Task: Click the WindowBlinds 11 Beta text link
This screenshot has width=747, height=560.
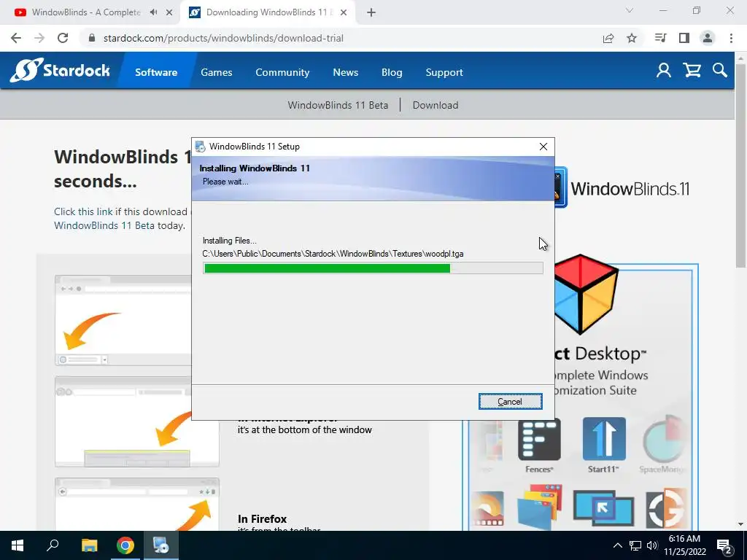Action: tap(104, 225)
